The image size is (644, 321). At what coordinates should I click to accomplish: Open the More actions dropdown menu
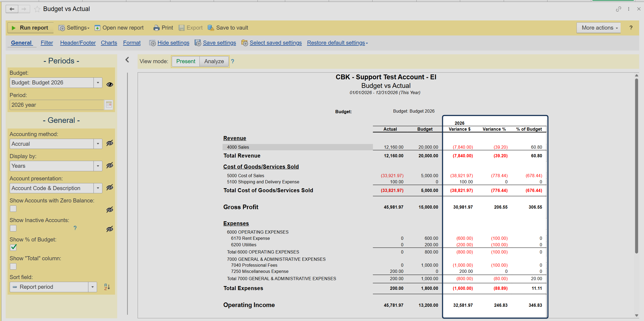coord(599,28)
